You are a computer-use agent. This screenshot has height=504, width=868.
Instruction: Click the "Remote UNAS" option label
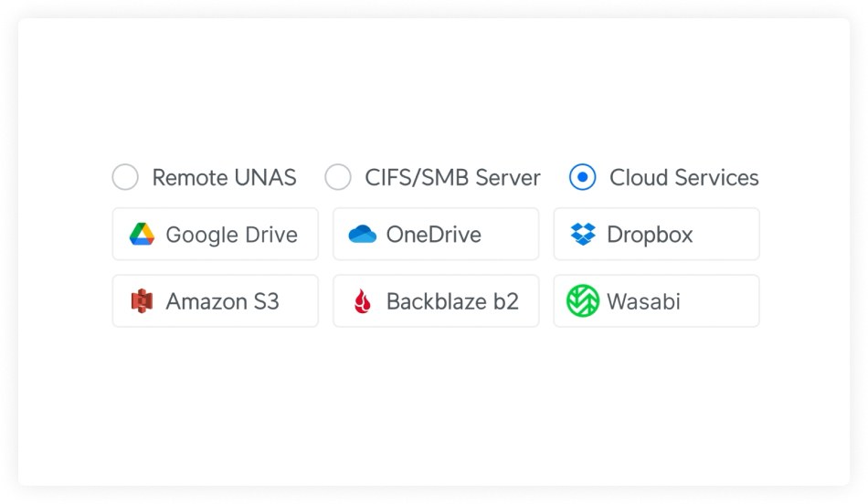(x=224, y=177)
